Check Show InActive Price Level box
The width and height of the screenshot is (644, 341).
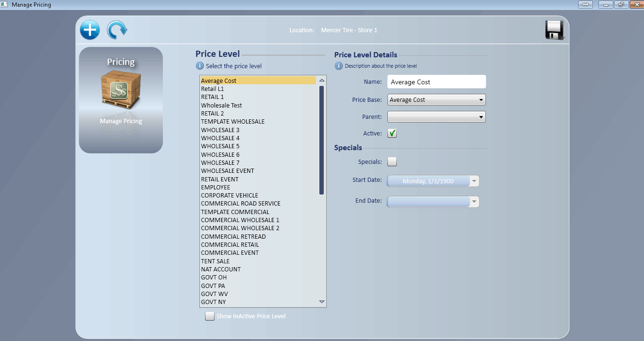(x=210, y=316)
